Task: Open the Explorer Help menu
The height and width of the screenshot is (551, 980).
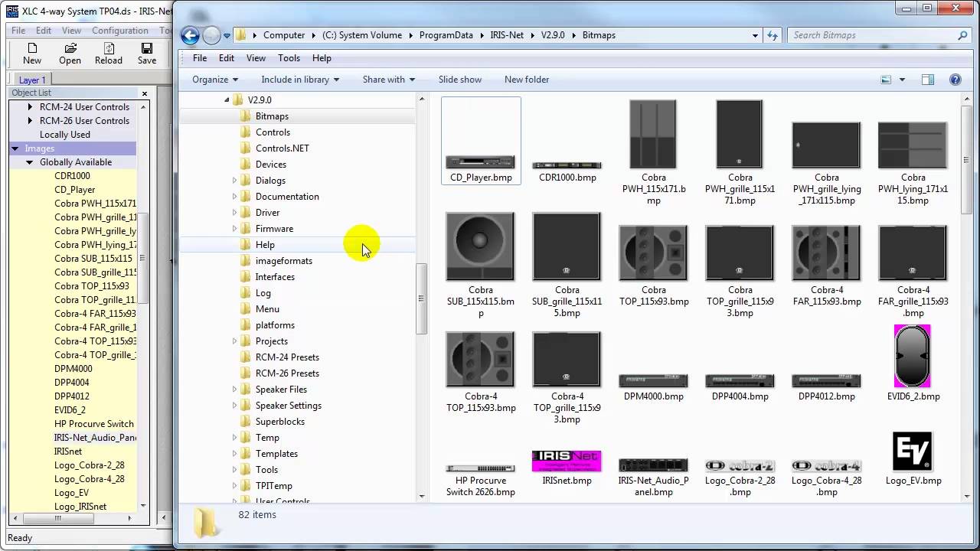Action: pos(322,58)
